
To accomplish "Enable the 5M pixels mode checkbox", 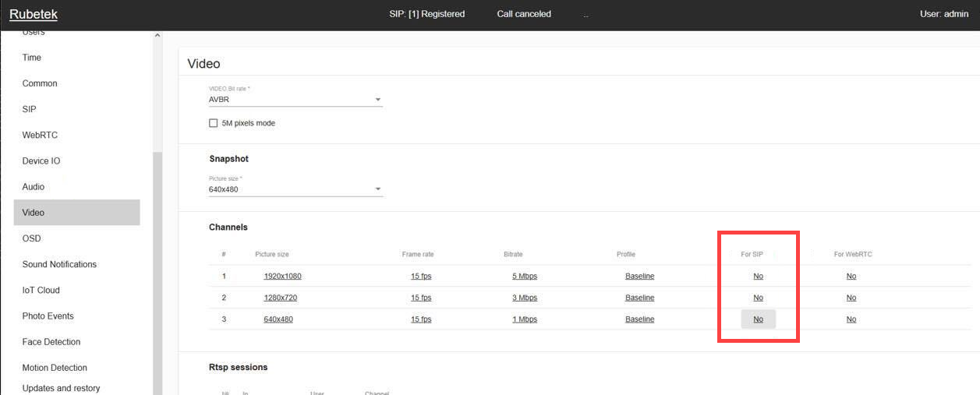I will (214, 123).
